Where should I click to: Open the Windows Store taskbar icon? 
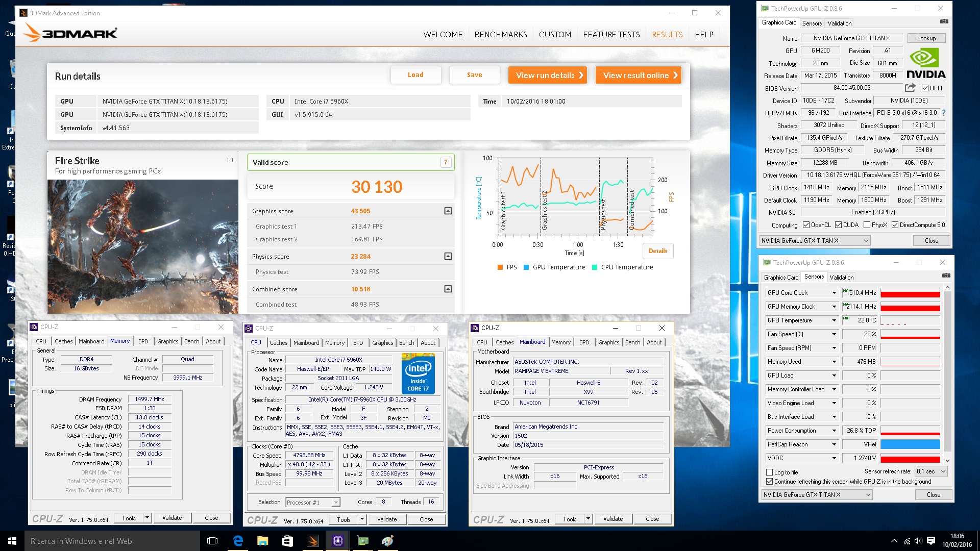(287, 541)
